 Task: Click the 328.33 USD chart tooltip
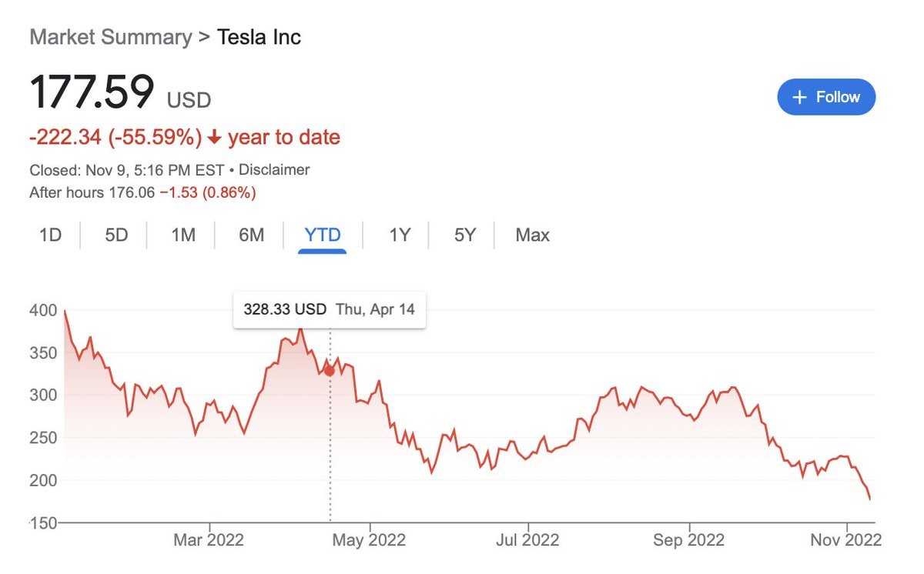(x=330, y=310)
